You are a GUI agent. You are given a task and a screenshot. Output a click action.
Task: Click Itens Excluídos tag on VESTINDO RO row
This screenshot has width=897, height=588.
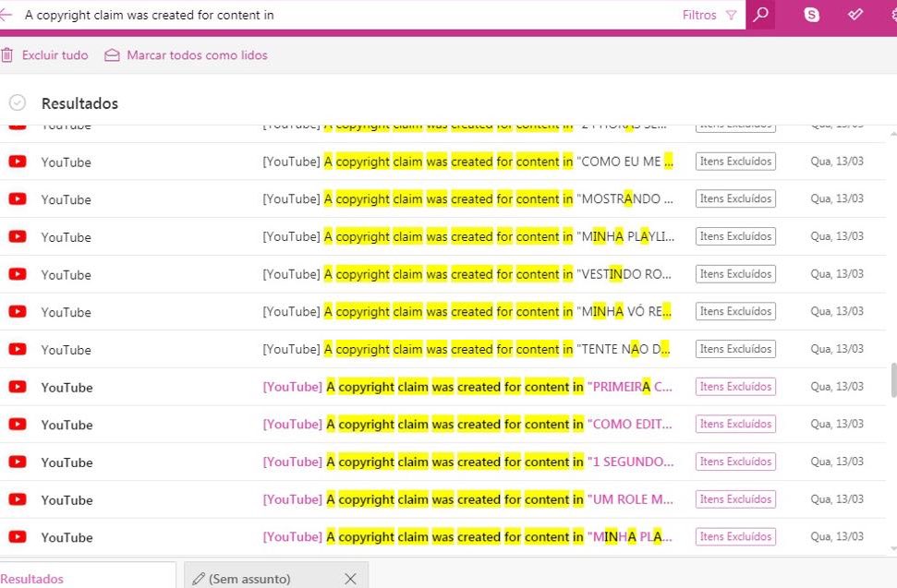pos(735,274)
